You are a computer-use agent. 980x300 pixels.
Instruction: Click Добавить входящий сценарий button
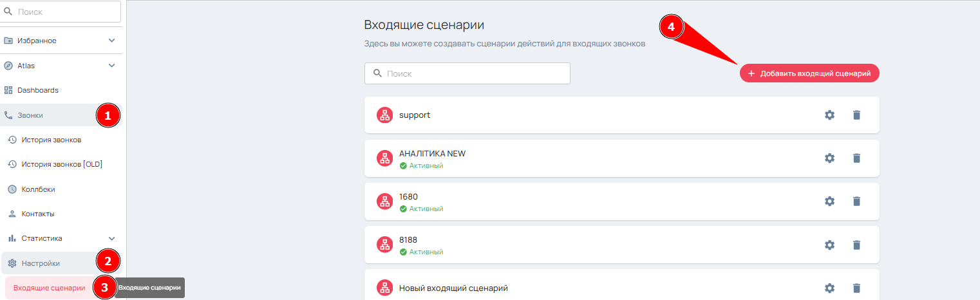pos(809,73)
